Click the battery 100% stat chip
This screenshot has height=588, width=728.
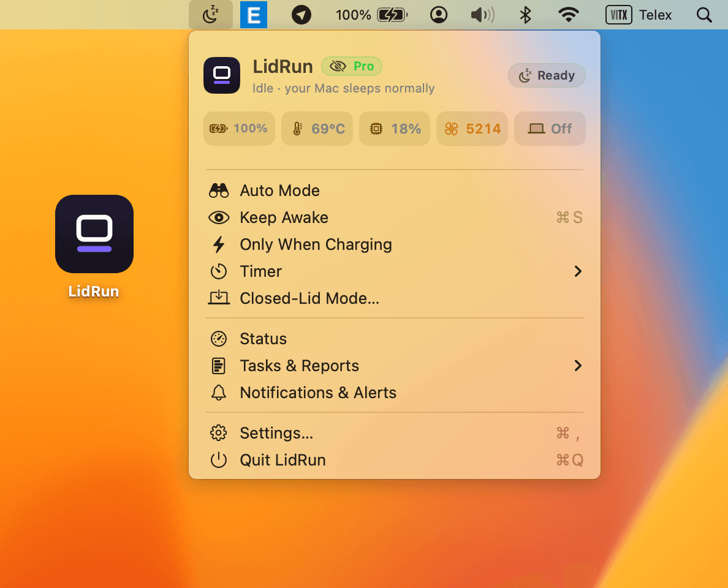[x=239, y=129]
